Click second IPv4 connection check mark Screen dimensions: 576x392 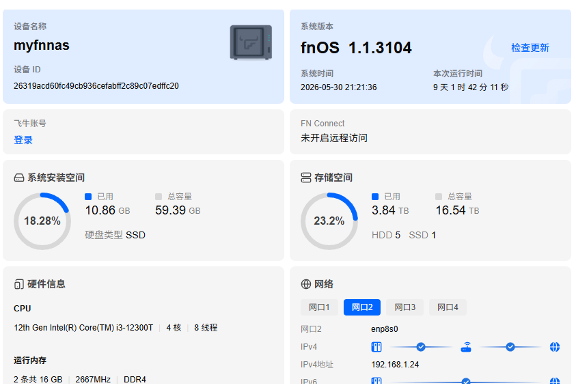click(x=510, y=347)
